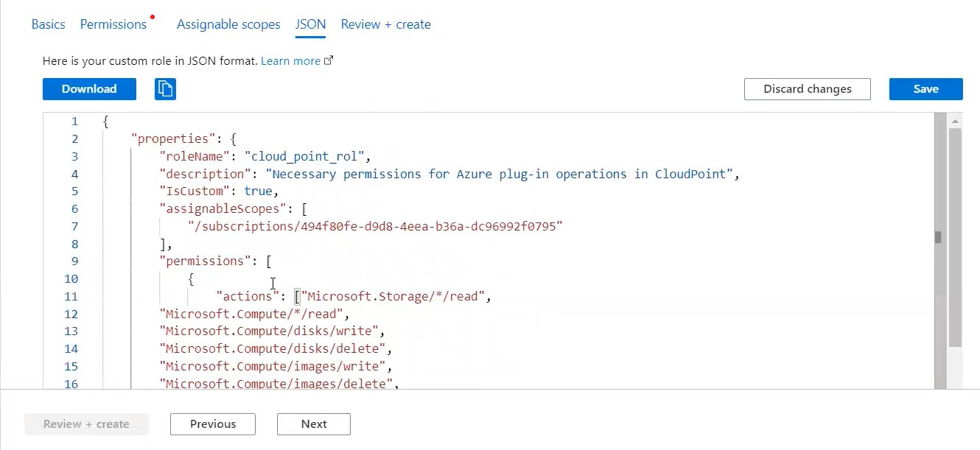Download the custom role JSON

[89, 89]
